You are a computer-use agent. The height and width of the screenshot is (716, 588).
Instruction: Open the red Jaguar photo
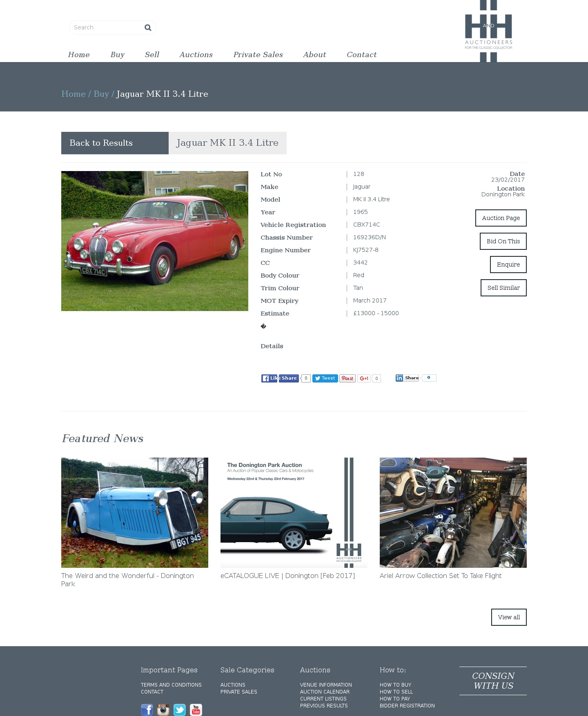[155, 241]
